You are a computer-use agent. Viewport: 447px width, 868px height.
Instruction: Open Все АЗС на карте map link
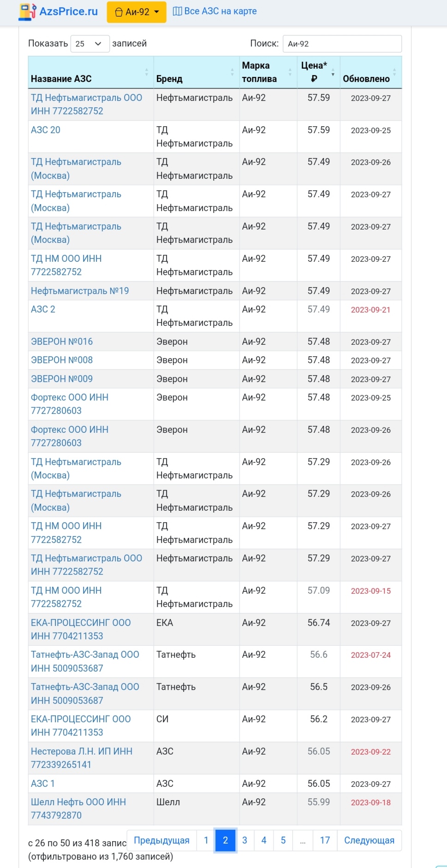(215, 11)
